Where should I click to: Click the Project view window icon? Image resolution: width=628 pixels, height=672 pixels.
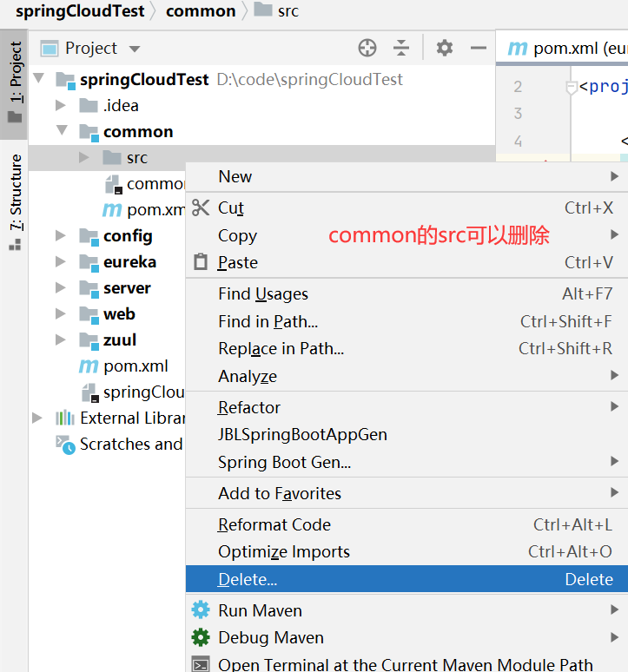pos(49,49)
